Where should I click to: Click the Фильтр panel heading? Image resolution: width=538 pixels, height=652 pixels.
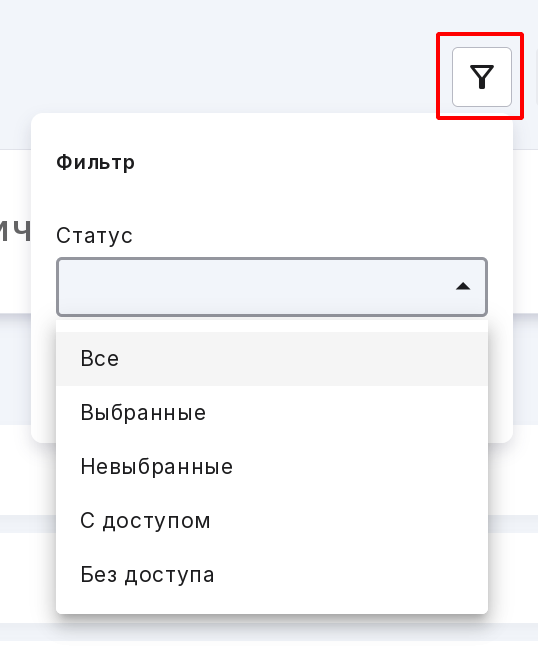[96, 162]
